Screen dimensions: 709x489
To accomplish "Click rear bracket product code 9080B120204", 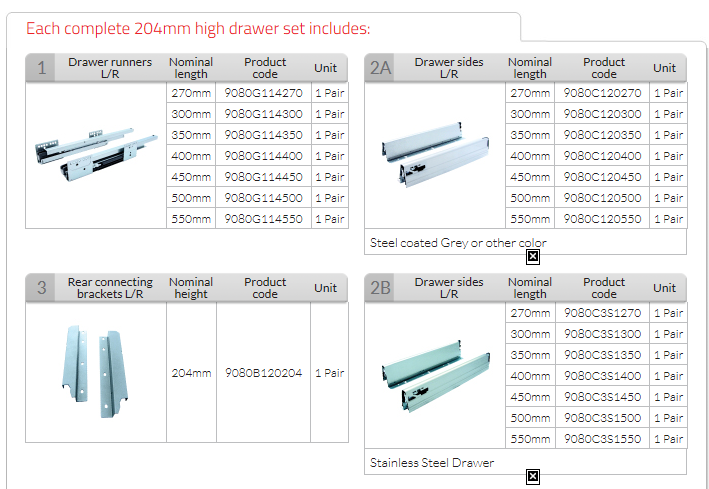I will (x=264, y=373).
